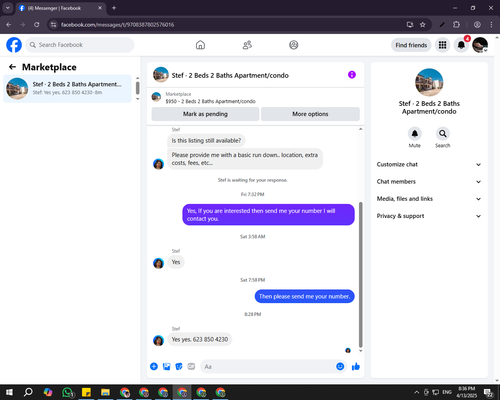Click message 'Yes yes. 623 850 4230'
500x400 pixels.
coord(200,339)
